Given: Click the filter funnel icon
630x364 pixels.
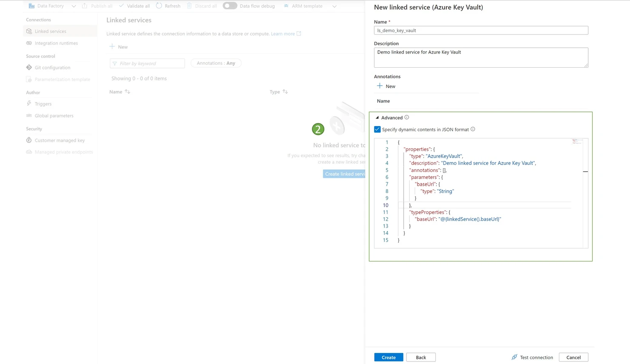Looking at the screenshot, I should 115,63.
